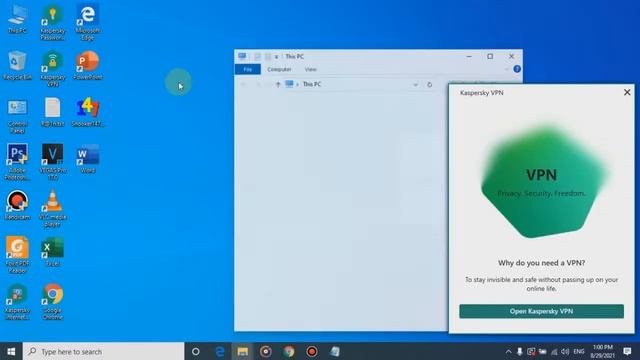The image size is (640, 360).
Task: Refresh the This PC window
Action: (429, 85)
